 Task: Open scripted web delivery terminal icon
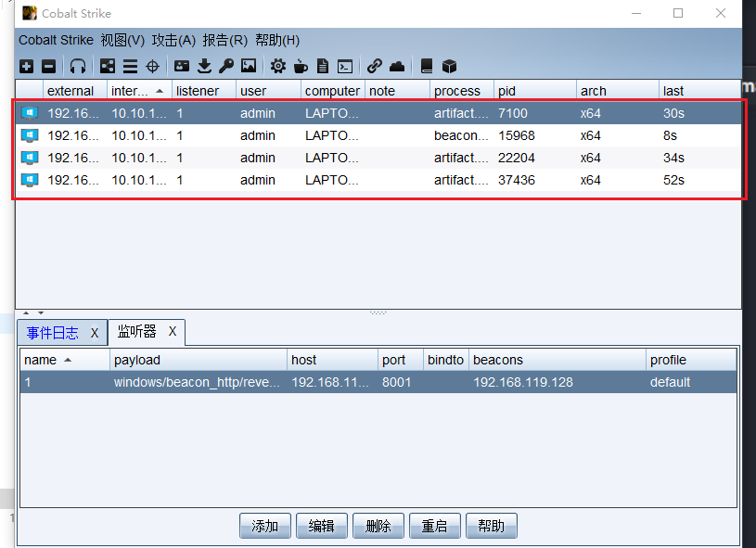pyautogui.click(x=345, y=66)
